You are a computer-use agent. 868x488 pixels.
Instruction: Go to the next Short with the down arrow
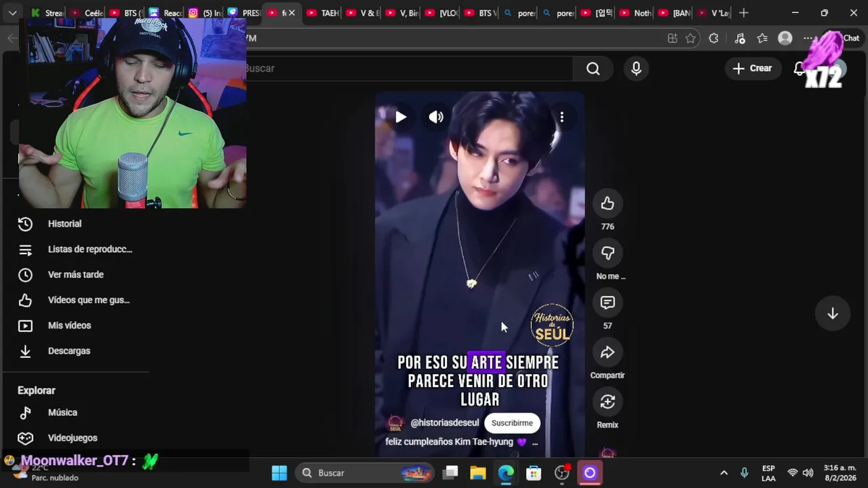coord(833,314)
